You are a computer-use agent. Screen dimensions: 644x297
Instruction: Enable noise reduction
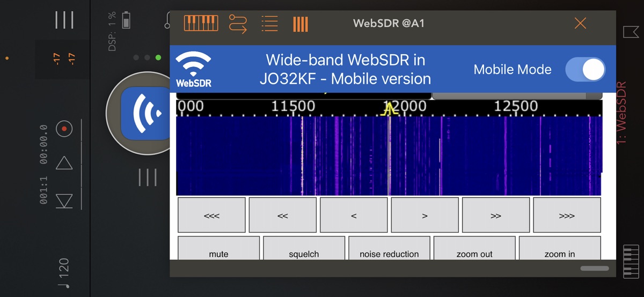click(389, 250)
